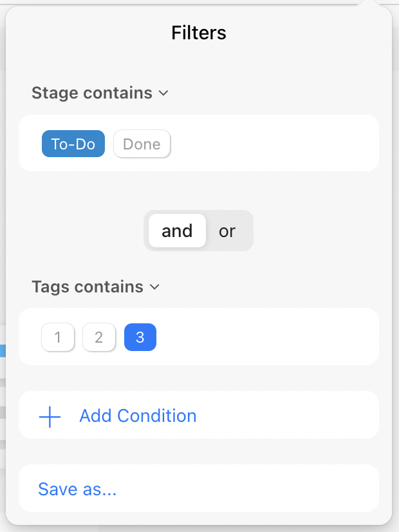This screenshot has height=532, width=399.
Task: Switch condition logic to "or"
Action: coord(227,231)
